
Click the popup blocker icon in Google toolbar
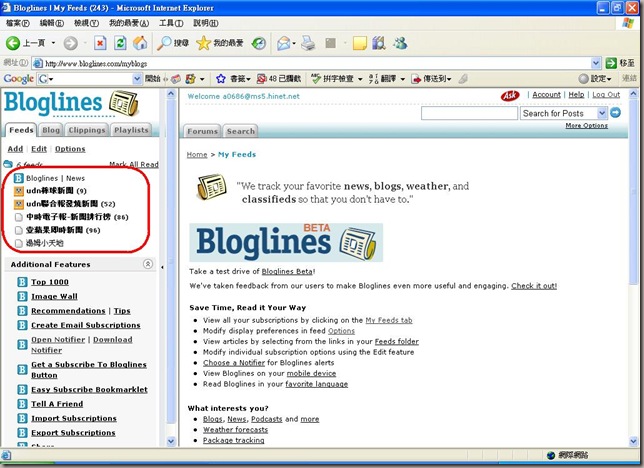click(x=261, y=78)
